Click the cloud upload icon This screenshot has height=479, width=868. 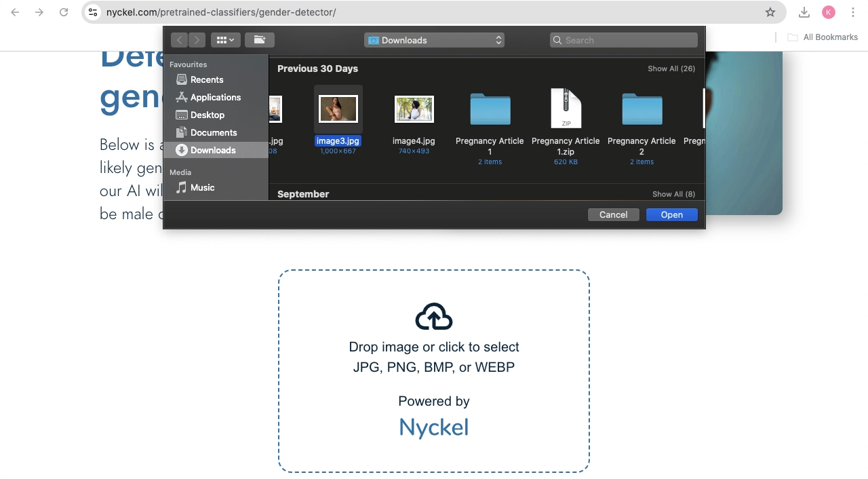point(434,317)
